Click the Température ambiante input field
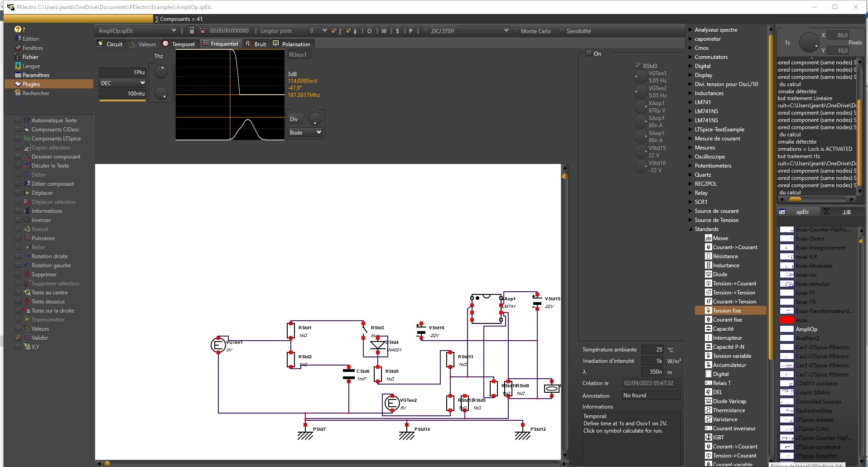Image resolution: width=868 pixels, height=467 pixels. tap(653, 349)
